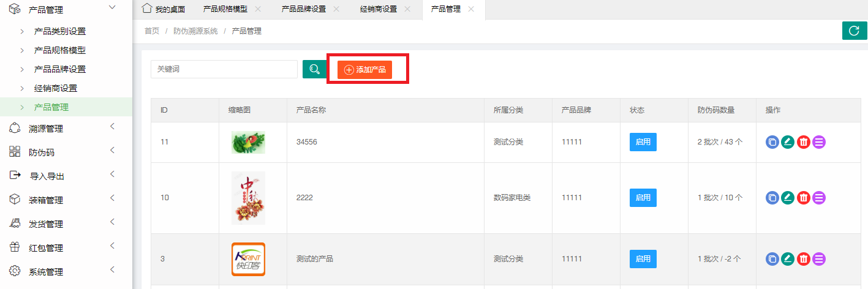Click the magnifier search button
This screenshot has height=289, width=868.
coord(314,69)
